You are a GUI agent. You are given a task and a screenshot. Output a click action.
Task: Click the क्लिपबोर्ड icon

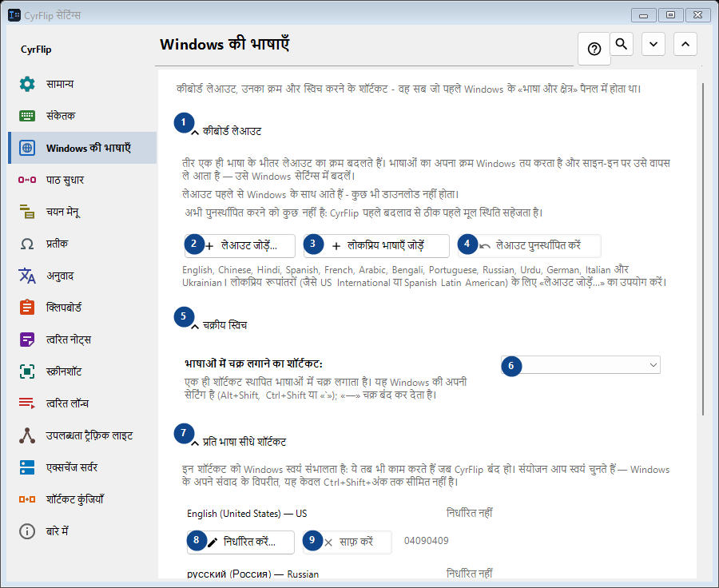[x=27, y=308]
